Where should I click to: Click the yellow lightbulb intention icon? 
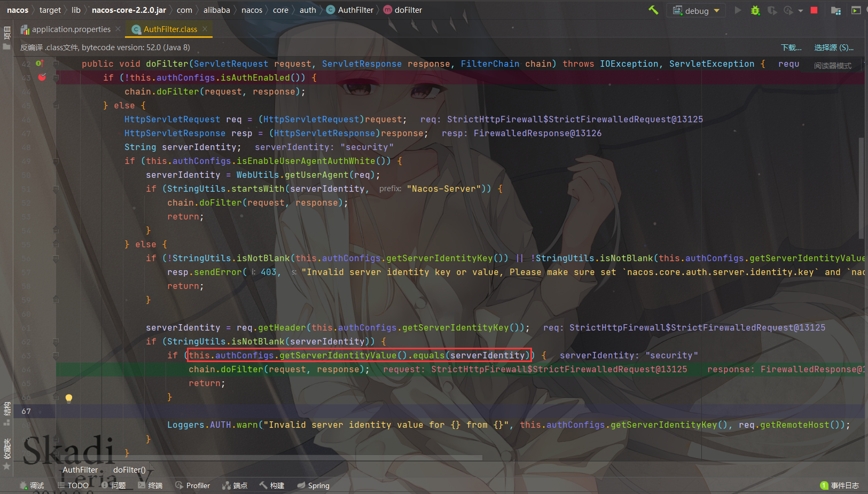pos(69,398)
